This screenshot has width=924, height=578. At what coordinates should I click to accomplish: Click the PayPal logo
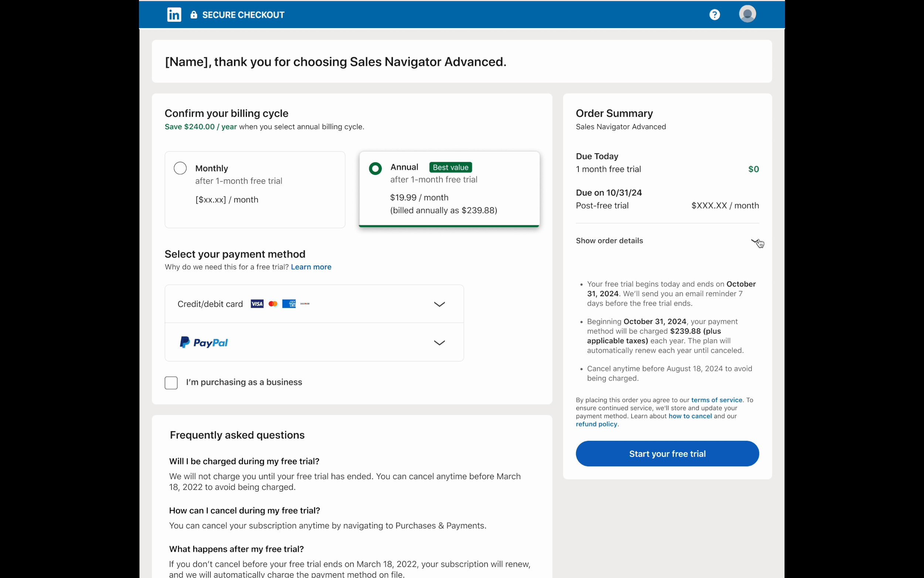204,342
